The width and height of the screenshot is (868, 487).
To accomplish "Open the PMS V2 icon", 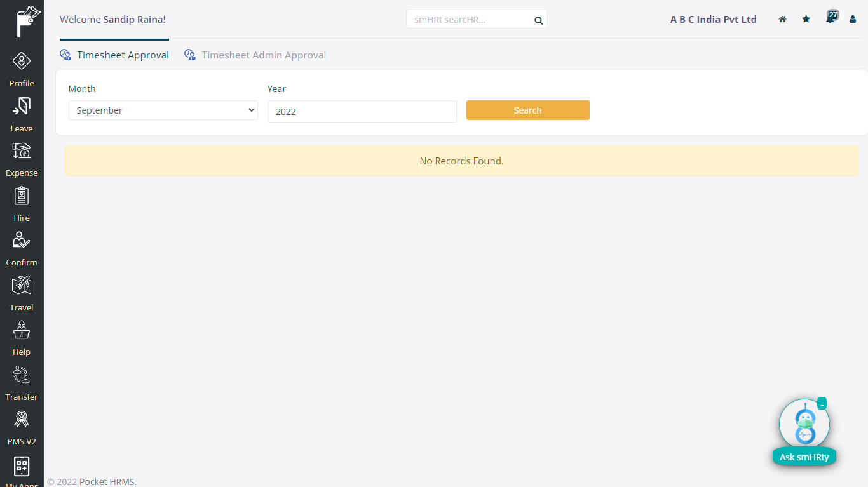I will click(x=22, y=420).
